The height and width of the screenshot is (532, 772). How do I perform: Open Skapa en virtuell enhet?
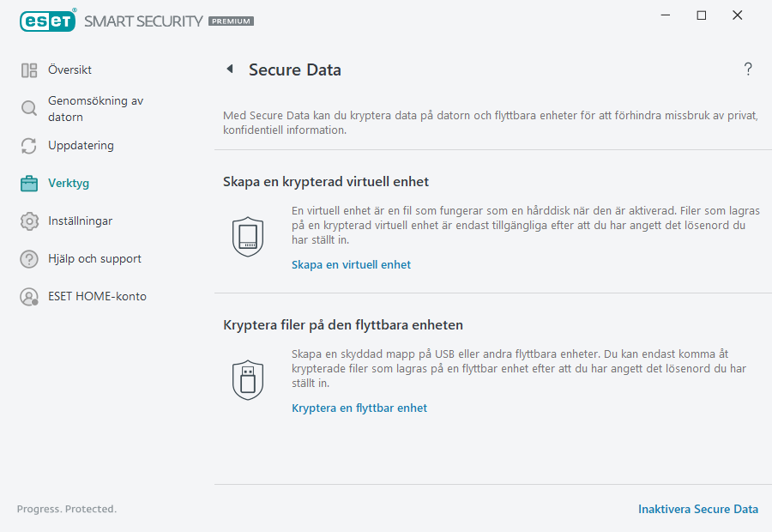click(x=351, y=264)
